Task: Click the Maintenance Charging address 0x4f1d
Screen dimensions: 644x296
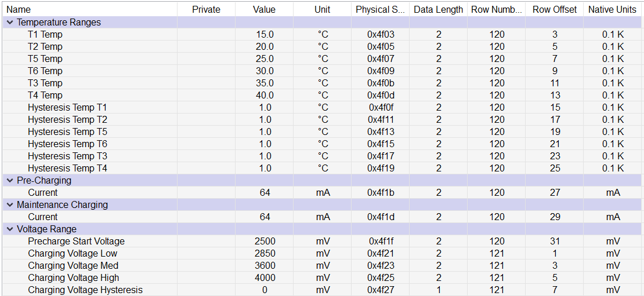Action: (381, 217)
